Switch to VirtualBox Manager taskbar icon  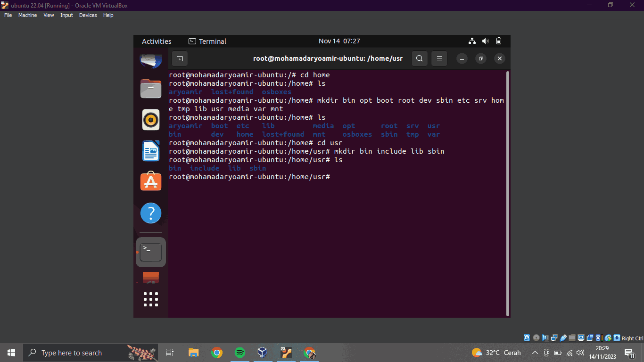tap(263, 353)
